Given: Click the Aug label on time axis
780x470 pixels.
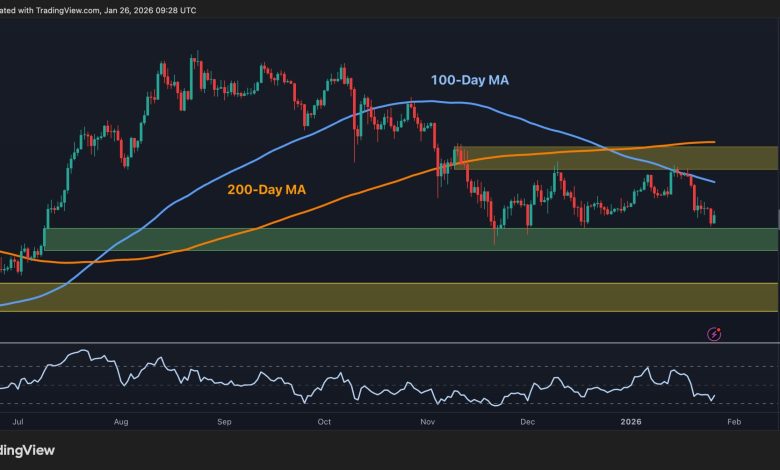Looking at the screenshot, I should coord(123,423).
